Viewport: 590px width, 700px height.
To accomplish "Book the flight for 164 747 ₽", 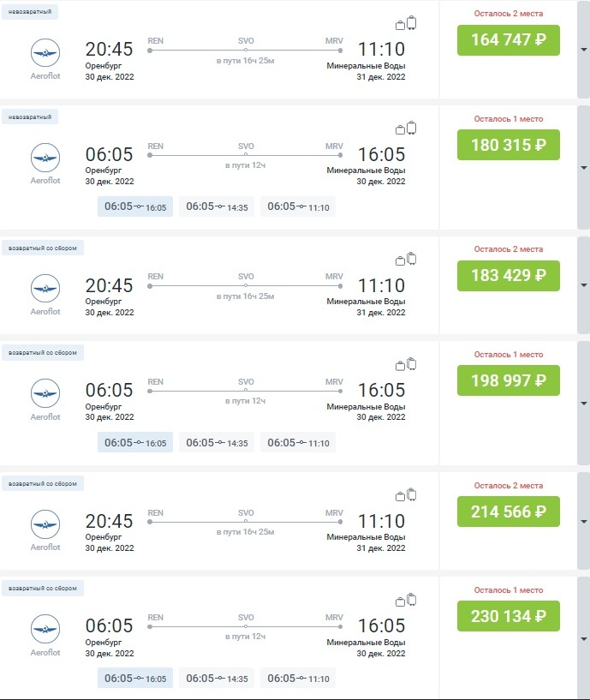I will [x=508, y=39].
